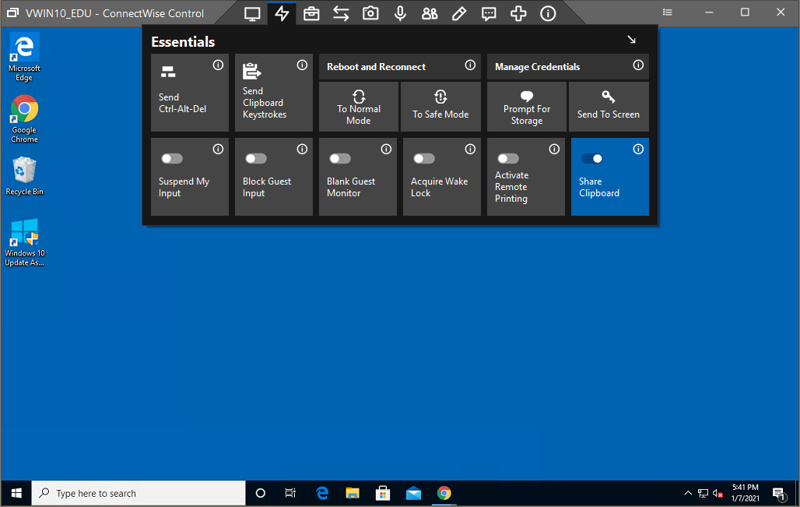This screenshot has width=800, height=507.
Task: Open Task View in taskbar
Action: point(290,493)
